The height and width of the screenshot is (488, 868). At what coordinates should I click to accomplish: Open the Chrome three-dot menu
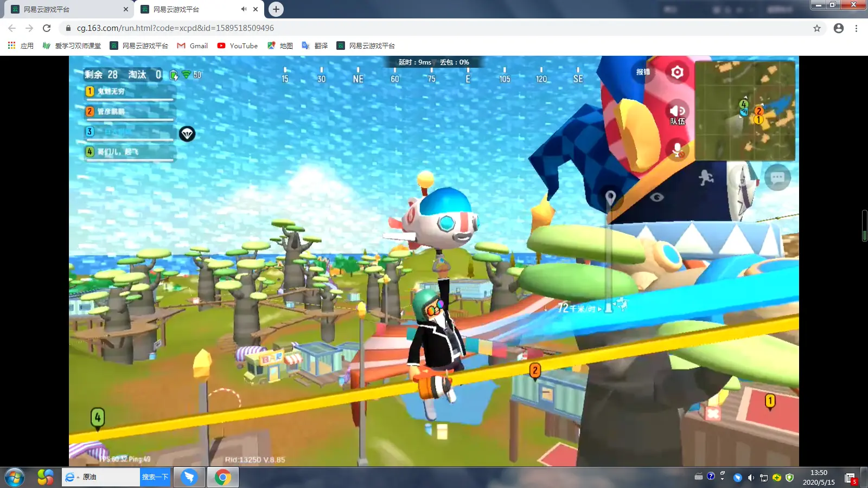click(856, 28)
